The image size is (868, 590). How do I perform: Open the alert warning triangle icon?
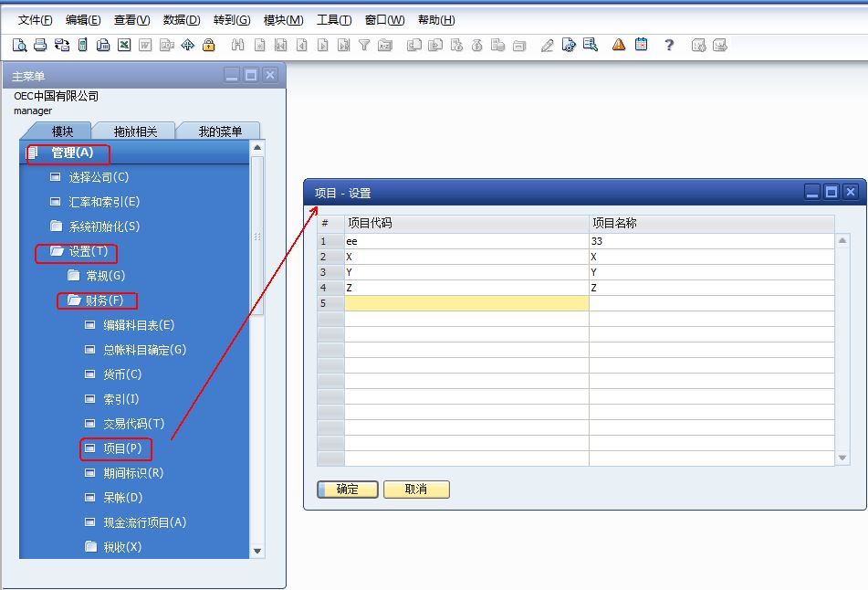[619, 45]
